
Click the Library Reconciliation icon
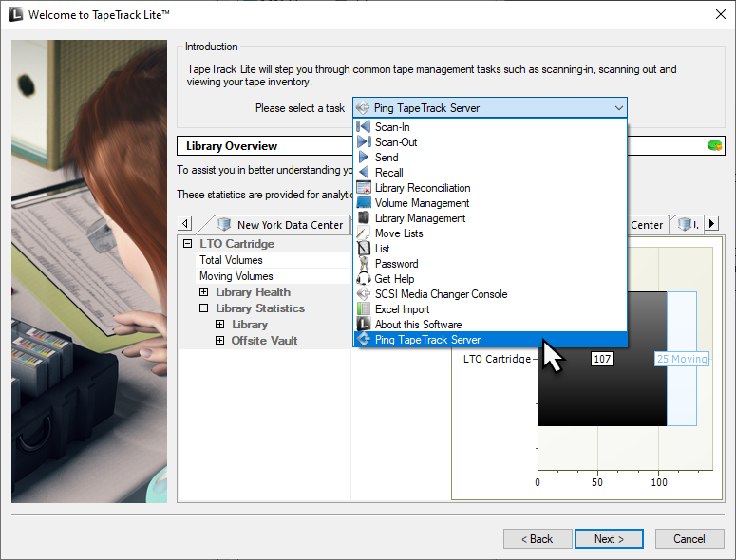tap(364, 187)
